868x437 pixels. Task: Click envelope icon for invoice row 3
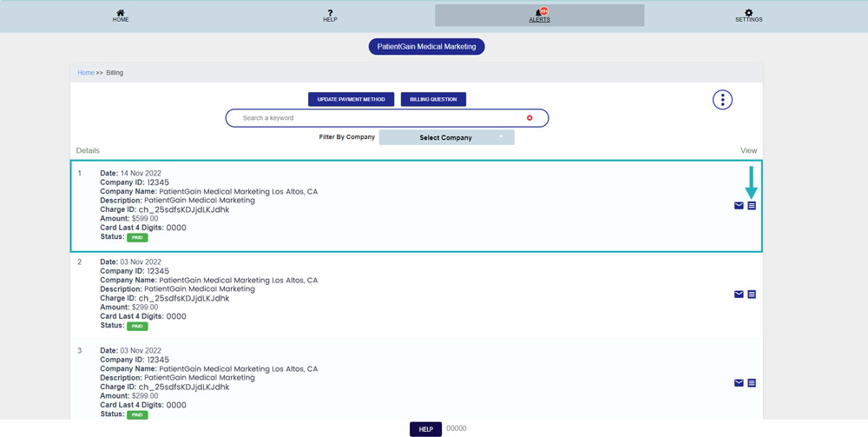[739, 383]
